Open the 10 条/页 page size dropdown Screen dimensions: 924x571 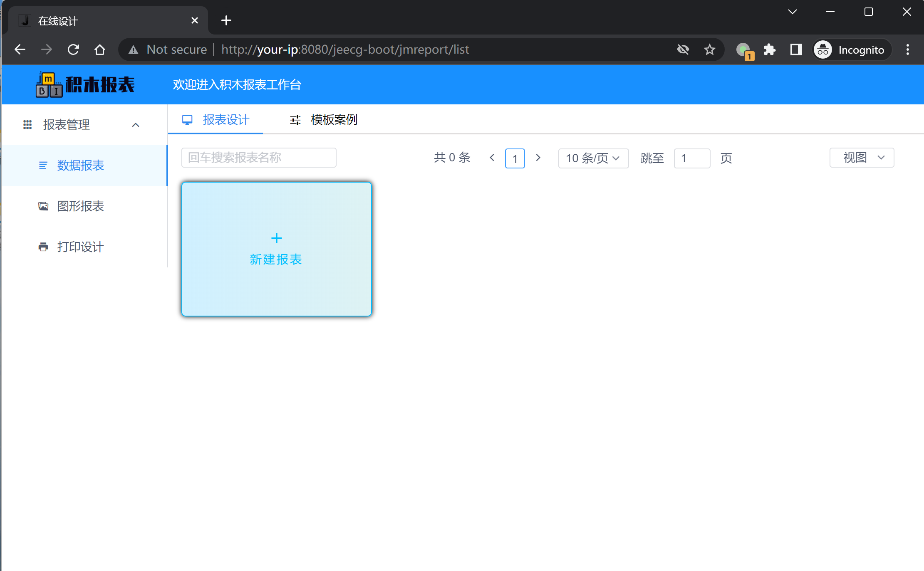click(x=593, y=158)
